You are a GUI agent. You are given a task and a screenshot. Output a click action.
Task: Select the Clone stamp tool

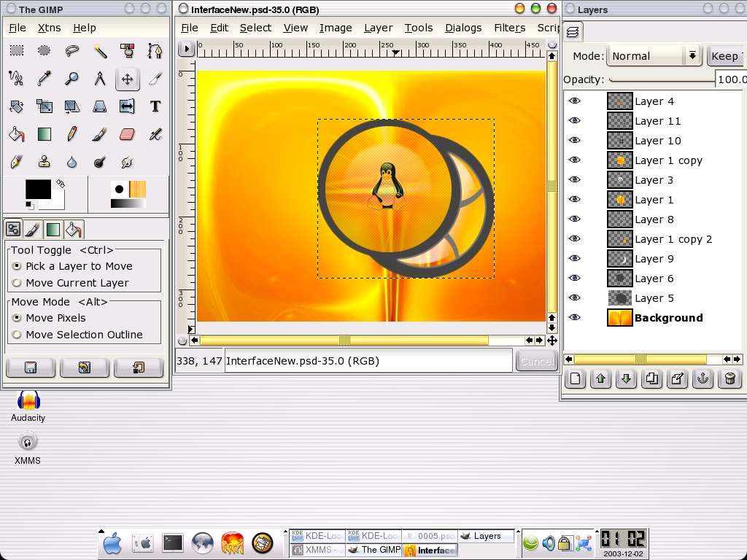coord(44,162)
